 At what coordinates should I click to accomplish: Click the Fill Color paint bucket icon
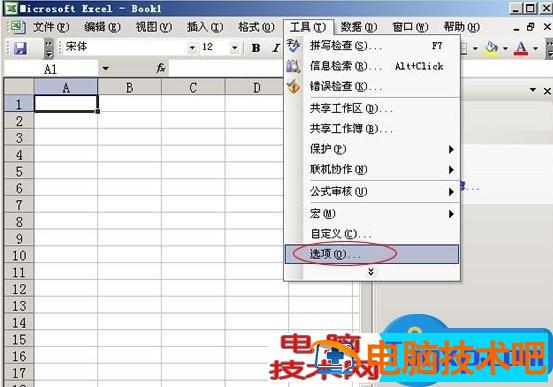pyautogui.click(x=492, y=48)
